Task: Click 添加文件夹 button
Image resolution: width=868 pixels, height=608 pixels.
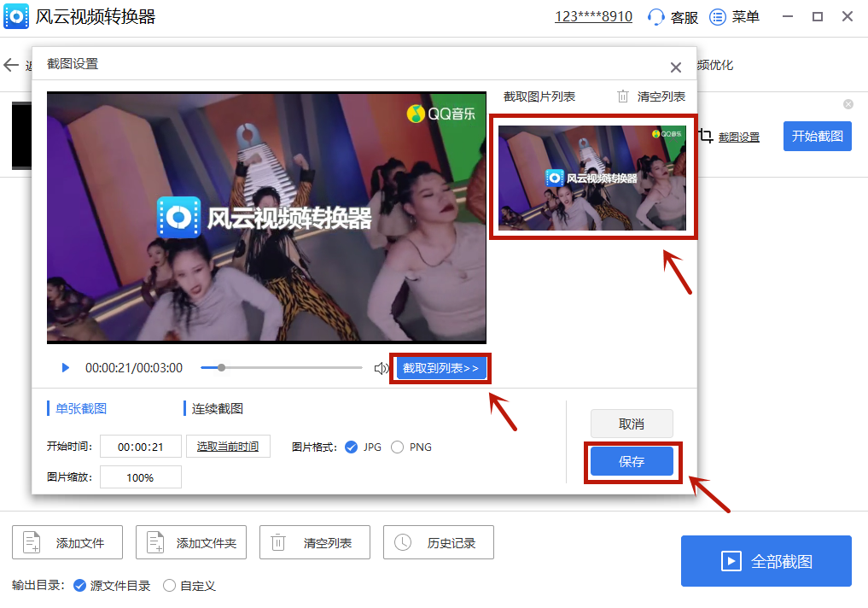Action: [x=191, y=542]
